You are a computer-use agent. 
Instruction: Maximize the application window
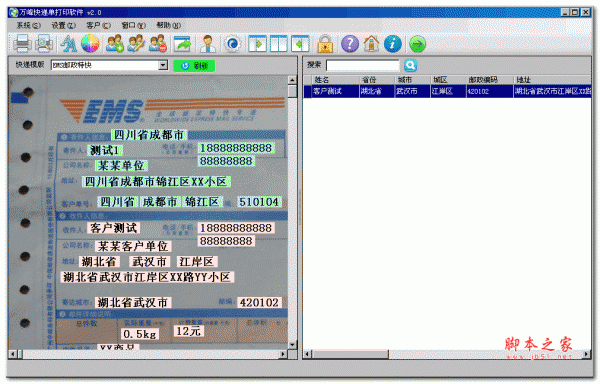click(x=575, y=12)
